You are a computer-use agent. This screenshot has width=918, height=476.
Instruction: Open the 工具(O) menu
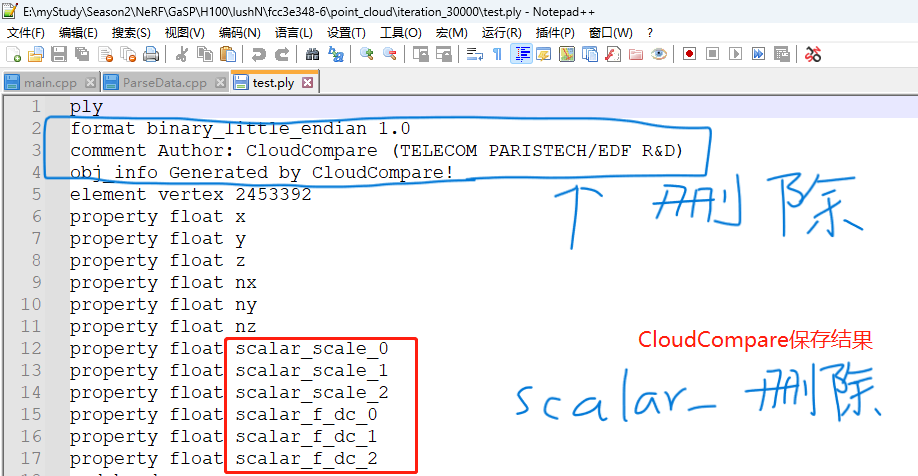pos(400,33)
